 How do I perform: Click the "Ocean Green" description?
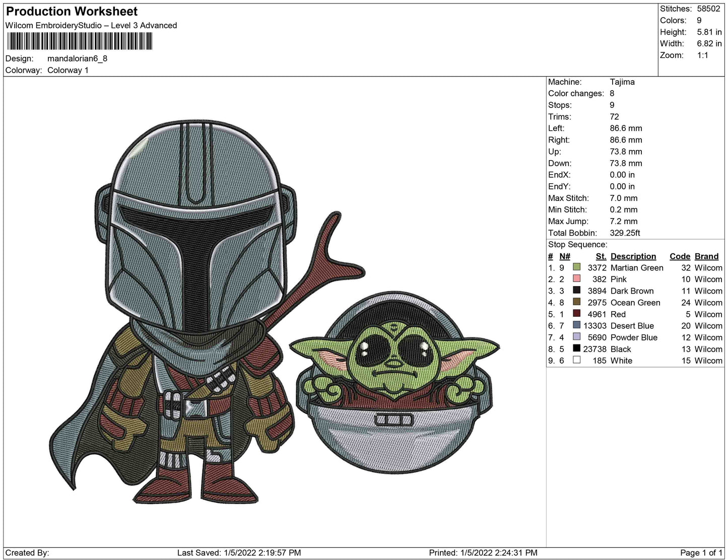point(635,303)
